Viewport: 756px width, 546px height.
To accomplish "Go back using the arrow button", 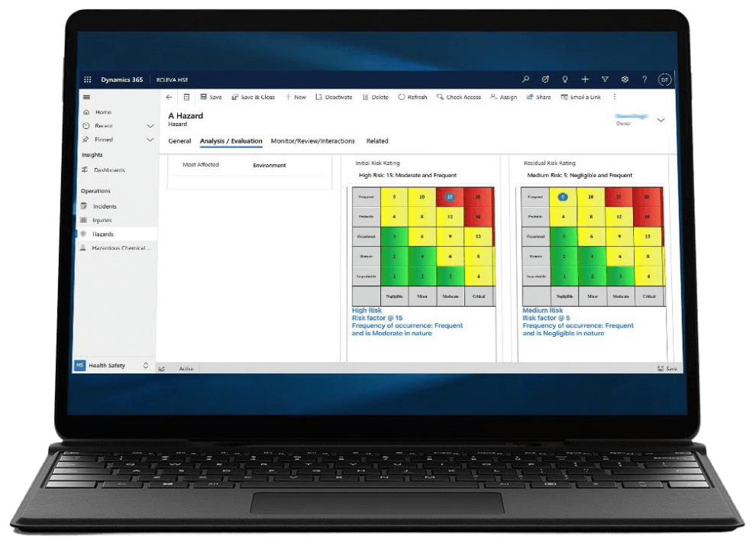I will pyautogui.click(x=169, y=97).
